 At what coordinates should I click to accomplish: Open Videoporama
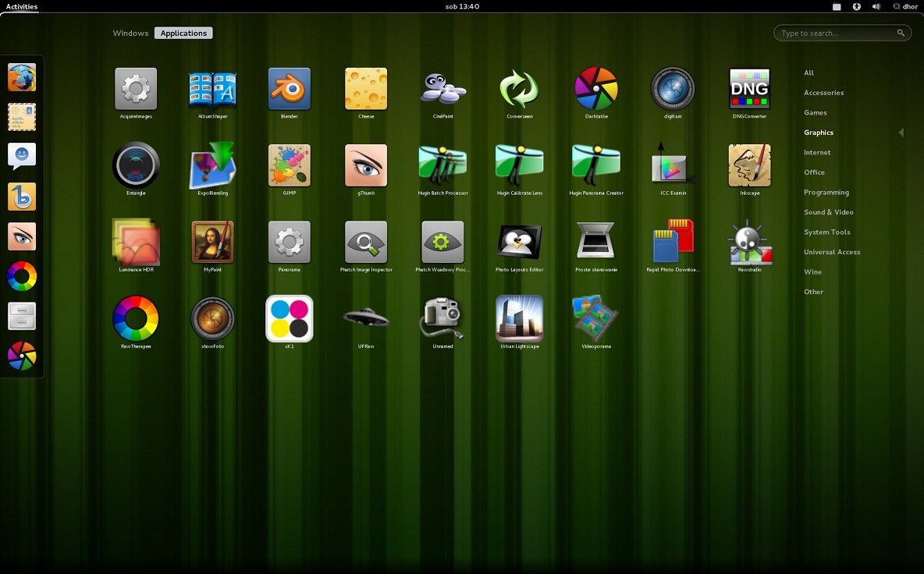(595, 318)
